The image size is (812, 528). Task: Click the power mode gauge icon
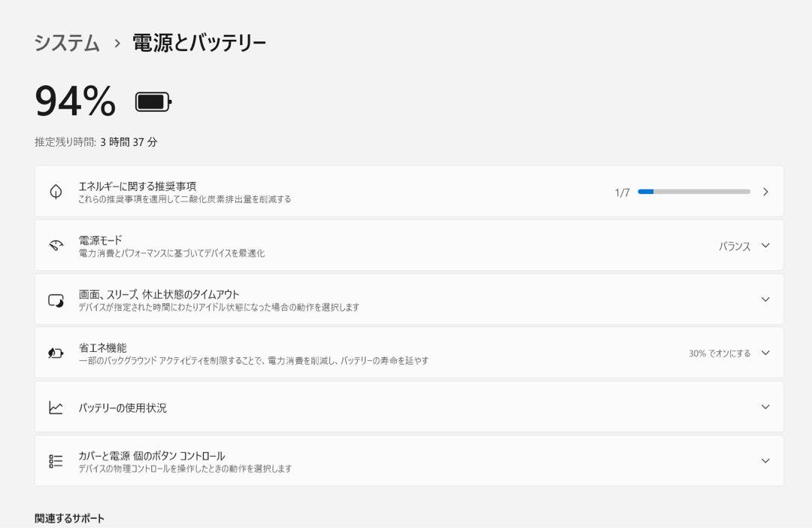tap(56, 246)
